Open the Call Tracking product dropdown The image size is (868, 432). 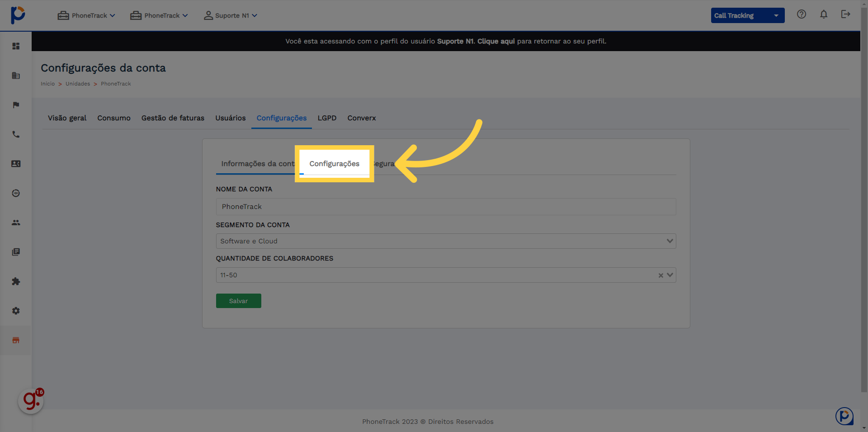click(x=748, y=15)
